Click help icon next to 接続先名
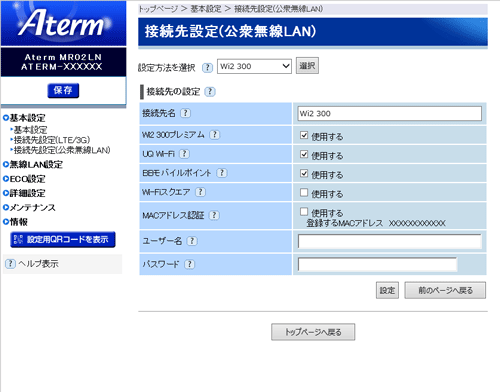The image size is (500, 392). pyautogui.click(x=185, y=113)
